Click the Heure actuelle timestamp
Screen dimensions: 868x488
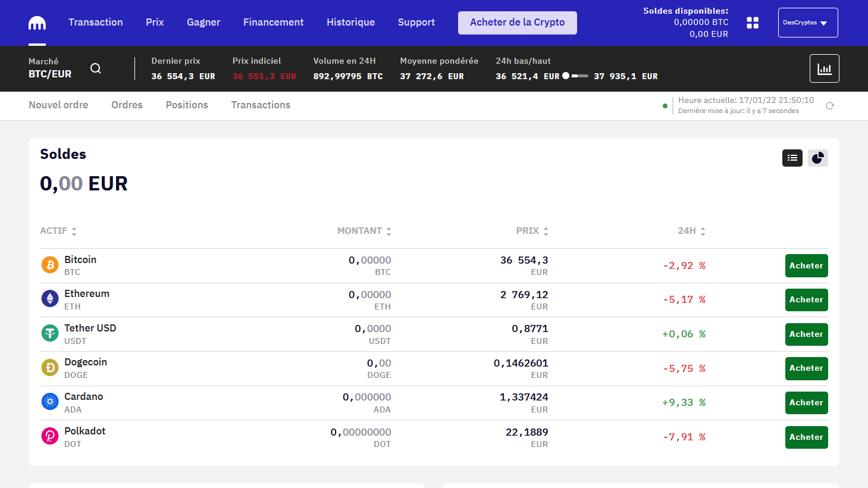coord(746,100)
